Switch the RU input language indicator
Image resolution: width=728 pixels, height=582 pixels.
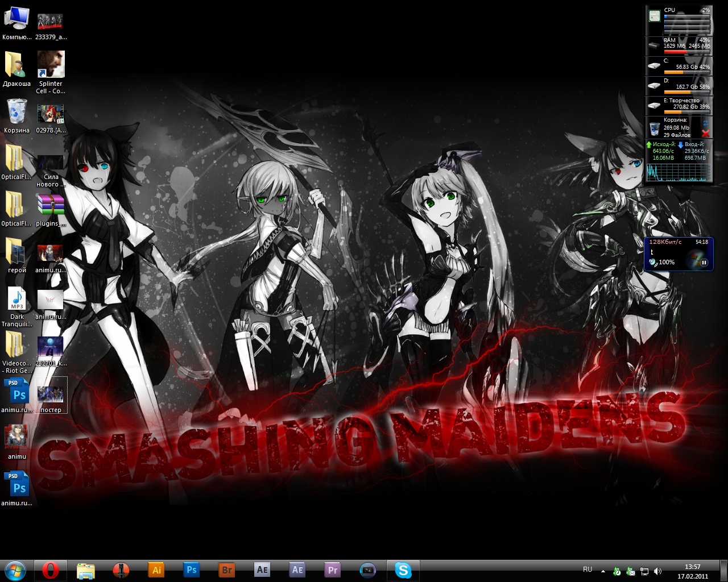(x=588, y=569)
